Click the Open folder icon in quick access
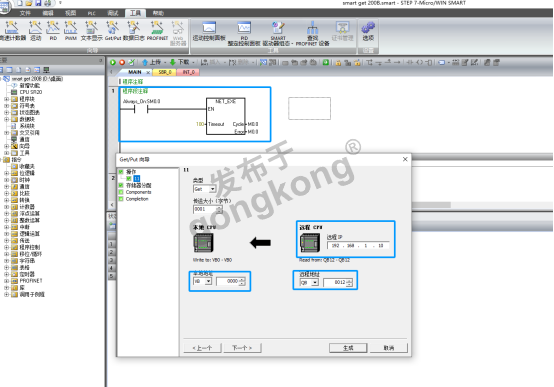Viewport: 554px width, 387px height. click(29, 3)
